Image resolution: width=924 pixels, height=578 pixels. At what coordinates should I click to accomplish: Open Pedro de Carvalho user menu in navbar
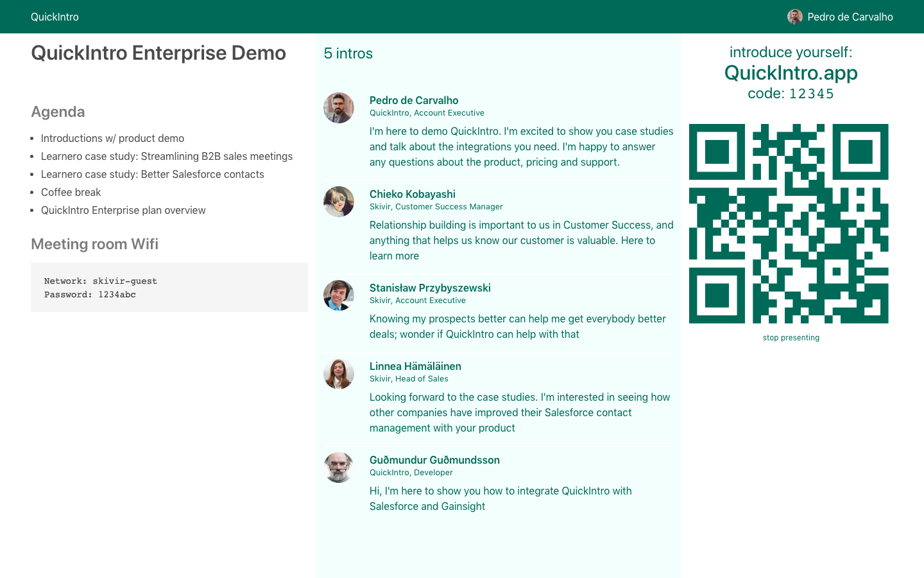840,17
